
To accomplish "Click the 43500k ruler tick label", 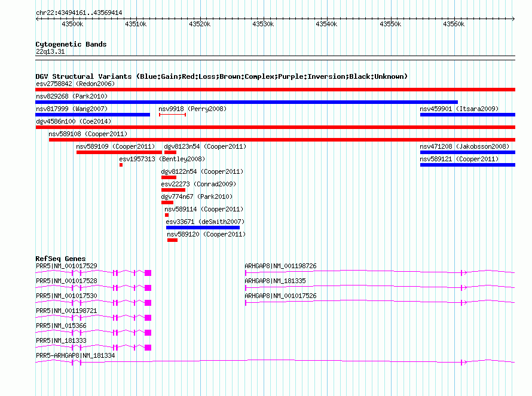I will 72,24.
